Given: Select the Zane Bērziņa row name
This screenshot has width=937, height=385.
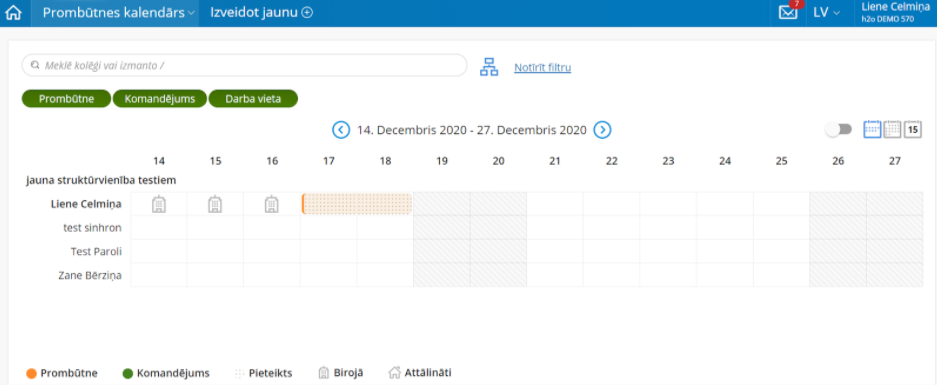Looking at the screenshot, I should point(90,275).
